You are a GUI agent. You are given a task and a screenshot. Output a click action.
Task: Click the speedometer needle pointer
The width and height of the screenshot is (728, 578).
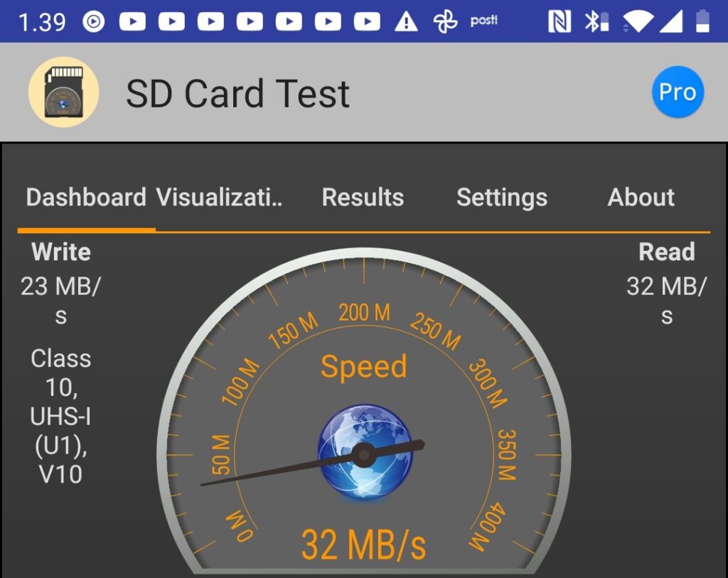pyautogui.click(x=270, y=471)
